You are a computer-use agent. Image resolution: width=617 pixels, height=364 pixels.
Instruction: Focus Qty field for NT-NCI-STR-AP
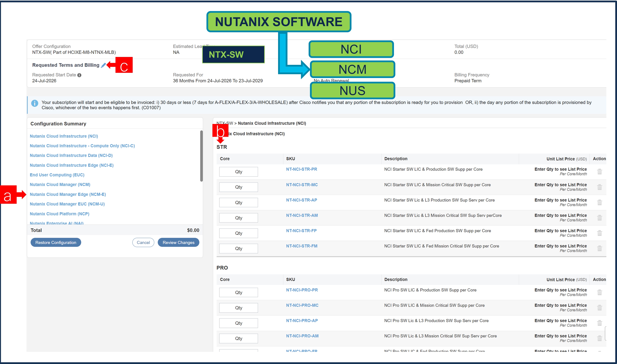tap(238, 203)
